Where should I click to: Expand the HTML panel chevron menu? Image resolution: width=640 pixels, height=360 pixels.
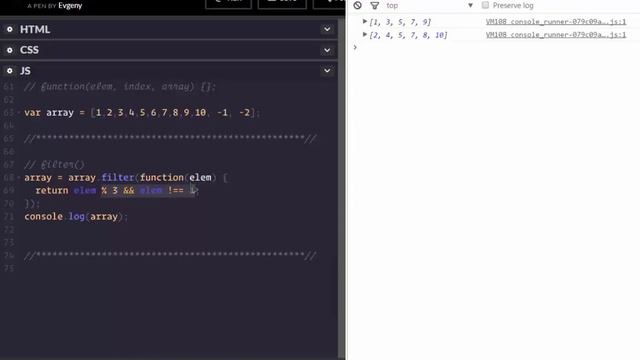pos(327,29)
